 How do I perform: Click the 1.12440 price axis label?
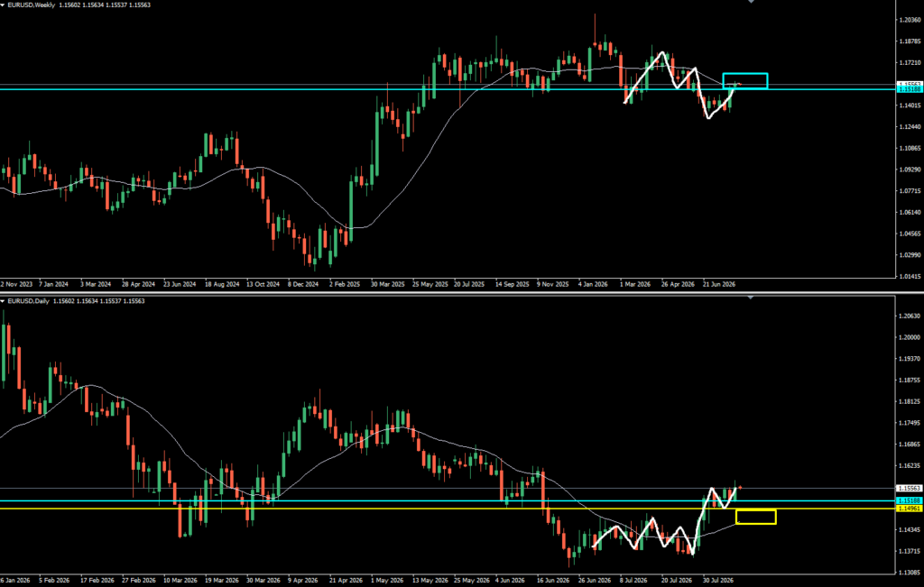(910, 126)
